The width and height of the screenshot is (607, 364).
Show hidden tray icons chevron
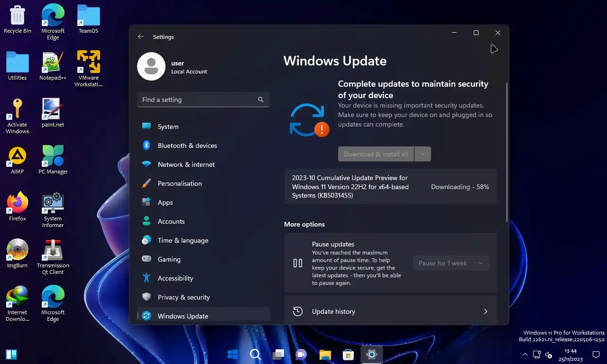point(525,355)
